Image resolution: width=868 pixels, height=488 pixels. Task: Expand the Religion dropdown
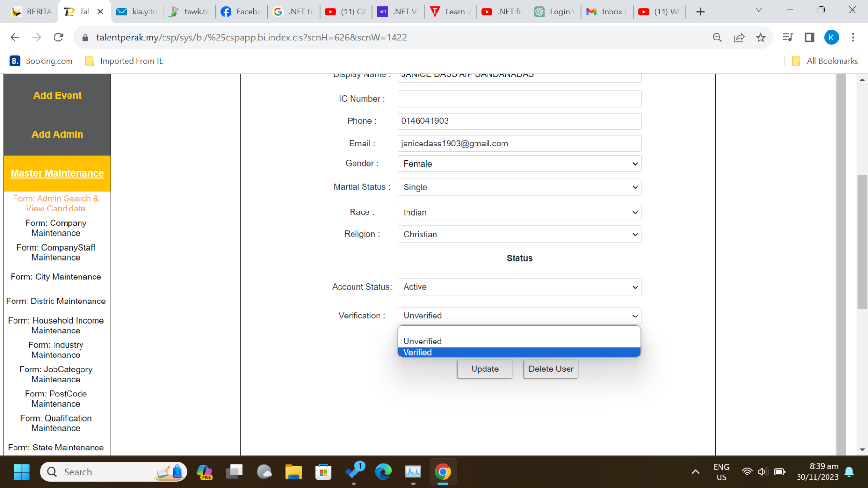tap(519, 235)
